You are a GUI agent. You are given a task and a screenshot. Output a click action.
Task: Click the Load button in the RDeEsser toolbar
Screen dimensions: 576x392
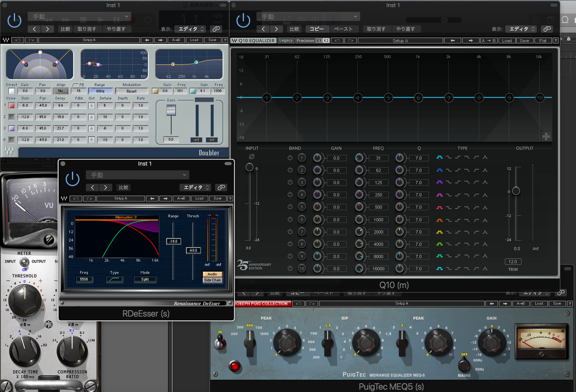[199, 199]
